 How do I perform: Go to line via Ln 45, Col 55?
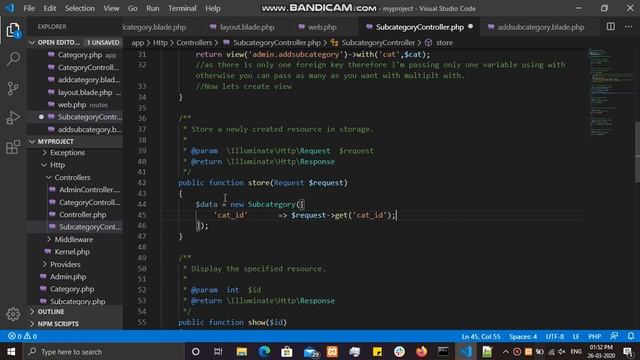(x=481, y=337)
